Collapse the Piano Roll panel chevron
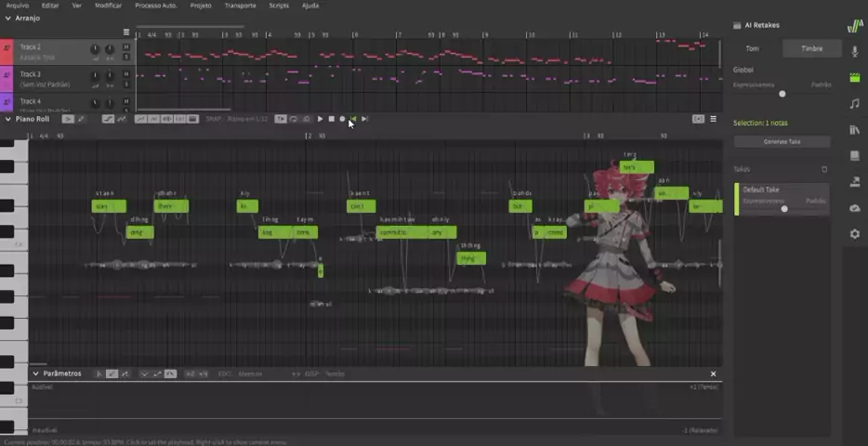 tap(7, 119)
